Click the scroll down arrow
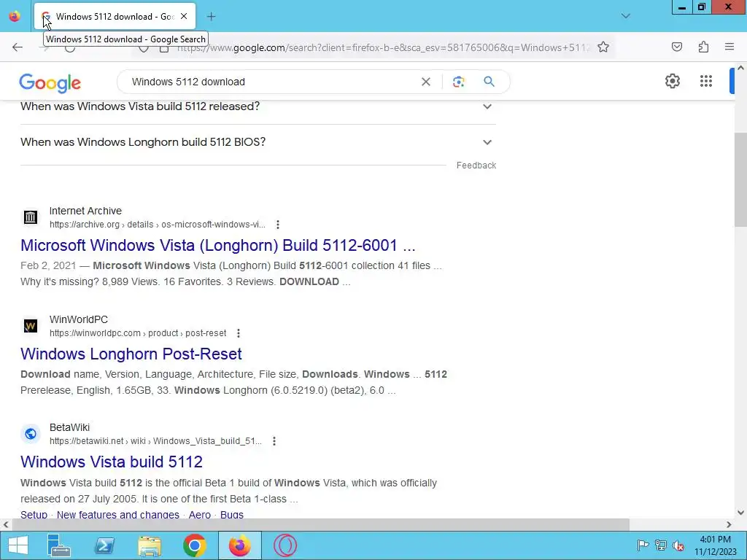Viewport: 747px width, 560px height. 740,513
